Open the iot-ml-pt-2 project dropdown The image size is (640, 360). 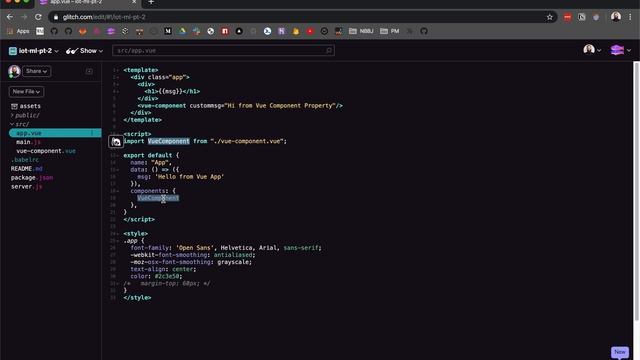pos(34,51)
